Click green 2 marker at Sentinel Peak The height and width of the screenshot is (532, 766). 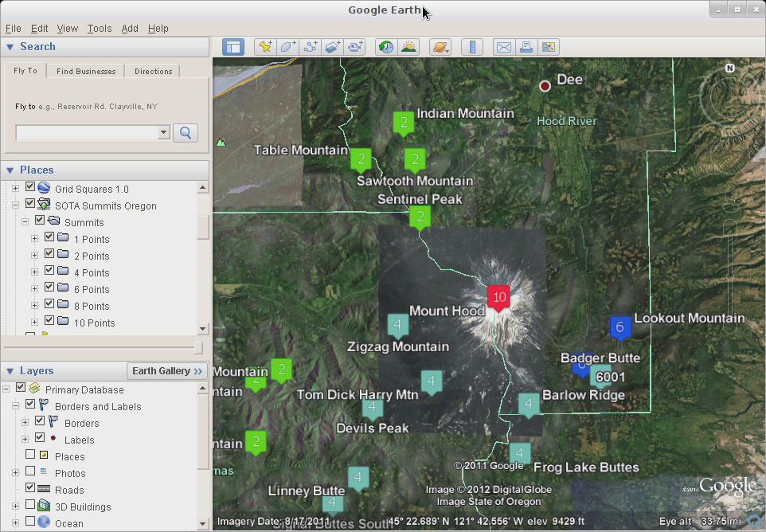420,217
